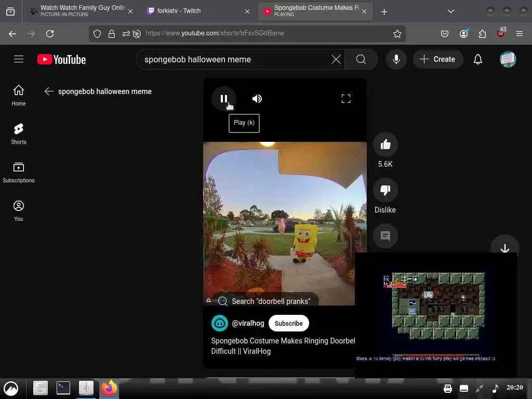Go back one page in browser
Screen dimensions: 532x399
coord(12,34)
